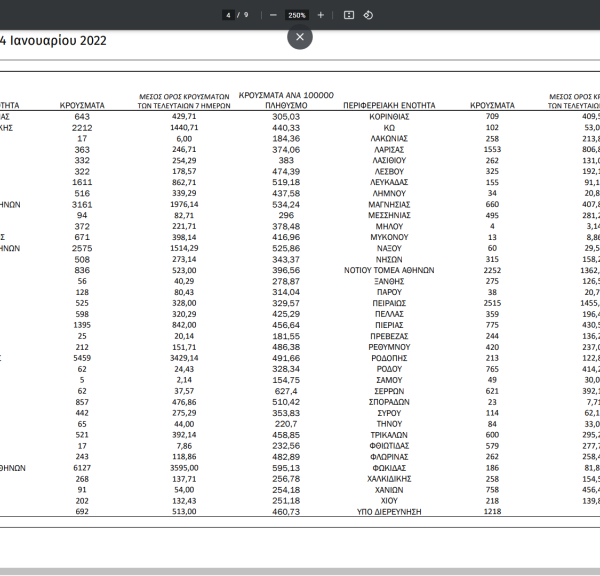Select the 'ΛΕΥΚΑΔΑΣ' region name

(x=389, y=182)
